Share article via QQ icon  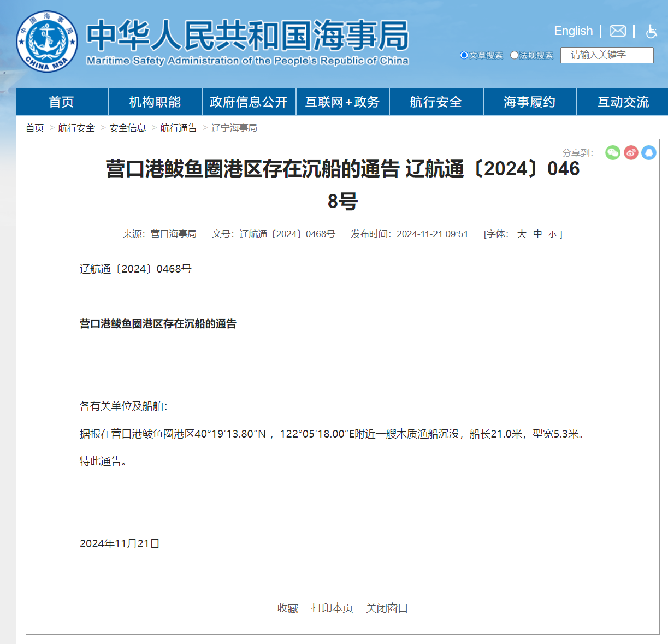click(x=649, y=153)
